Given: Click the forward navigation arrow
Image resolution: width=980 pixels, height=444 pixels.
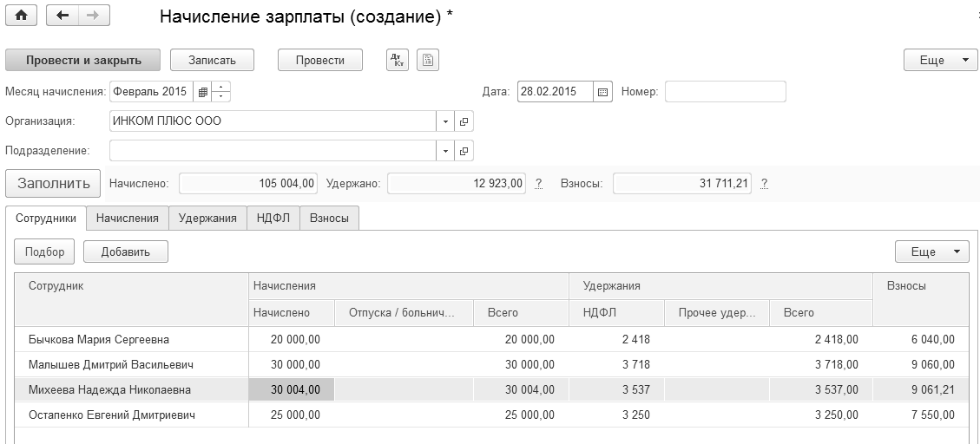Looking at the screenshot, I should tap(94, 16).
